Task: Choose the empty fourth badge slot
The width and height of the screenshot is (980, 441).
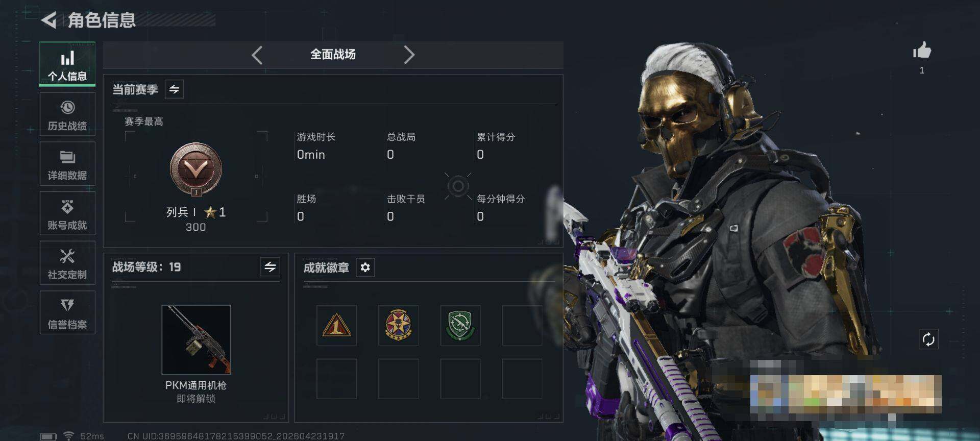Action: coord(522,326)
